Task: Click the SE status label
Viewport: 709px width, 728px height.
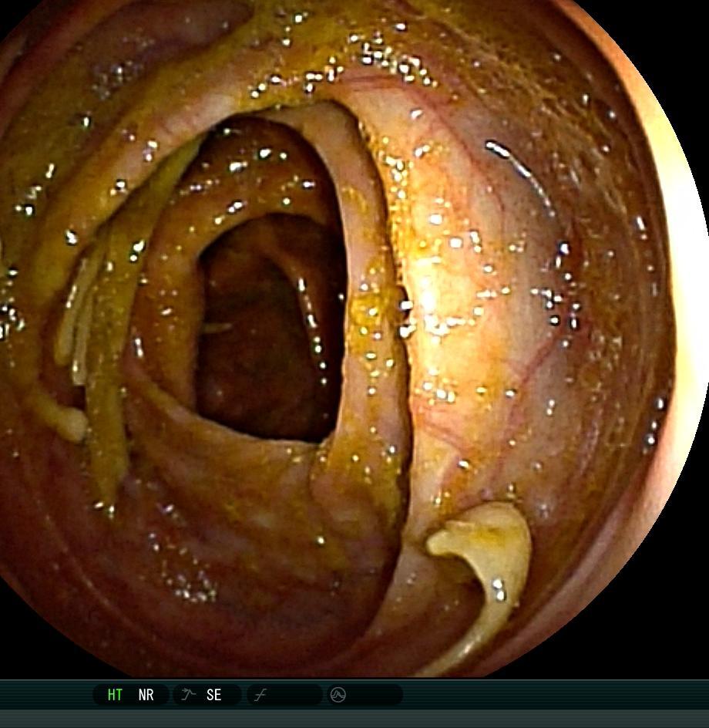Action: click(x=213, y=695)
